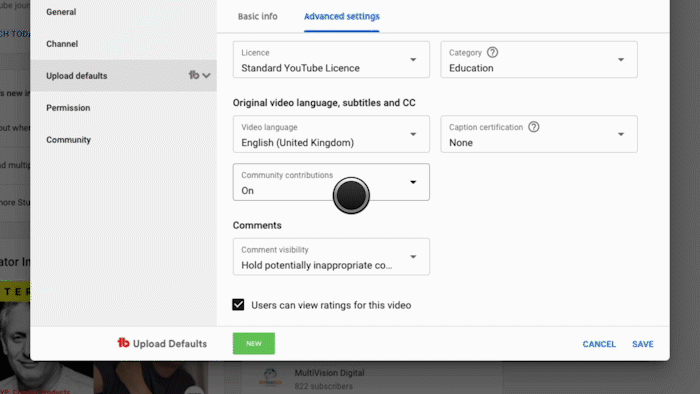Viewport: 700px width, 394px height.
Task: Click the green NEW button
Action: click(x=254, y=344)
